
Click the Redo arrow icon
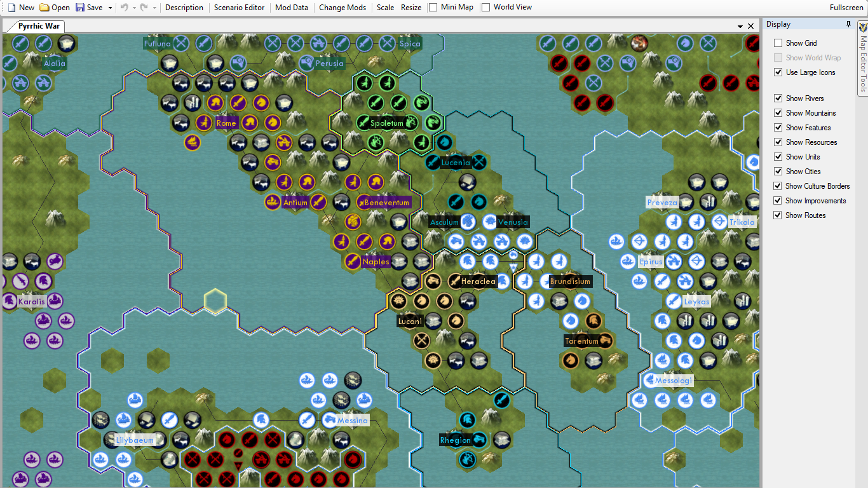pyautogui.click(x=144, y=8)
